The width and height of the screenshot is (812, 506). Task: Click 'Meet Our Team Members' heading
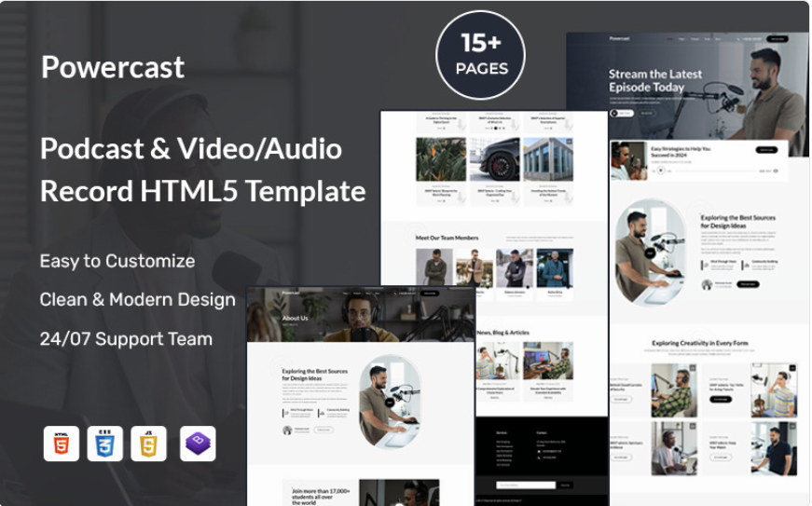tap(447, 238)
